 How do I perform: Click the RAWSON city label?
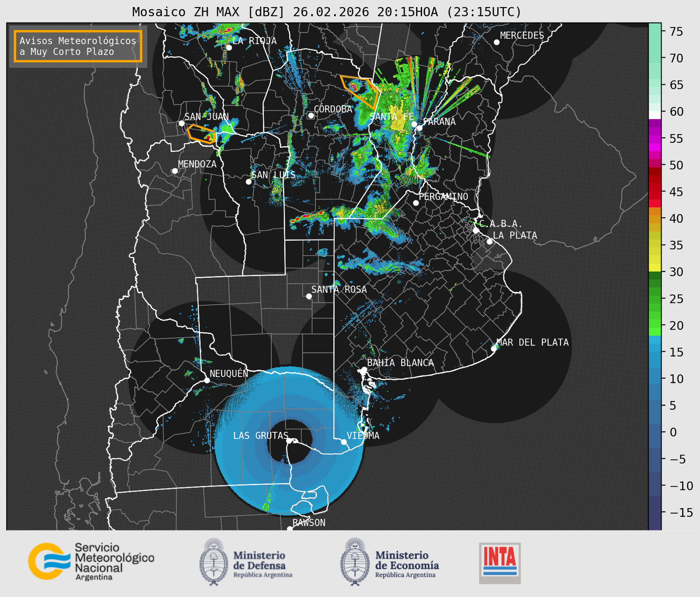click(x=309, y=523)
